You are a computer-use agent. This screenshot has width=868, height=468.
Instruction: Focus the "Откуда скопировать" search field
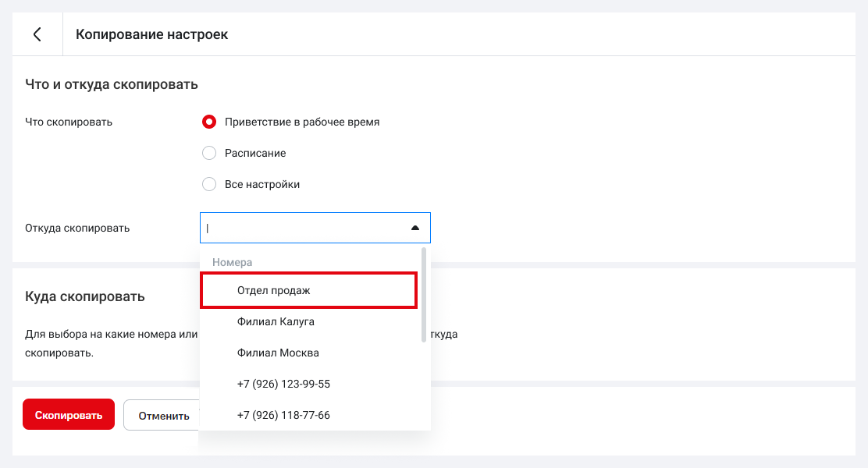[304, 228]
